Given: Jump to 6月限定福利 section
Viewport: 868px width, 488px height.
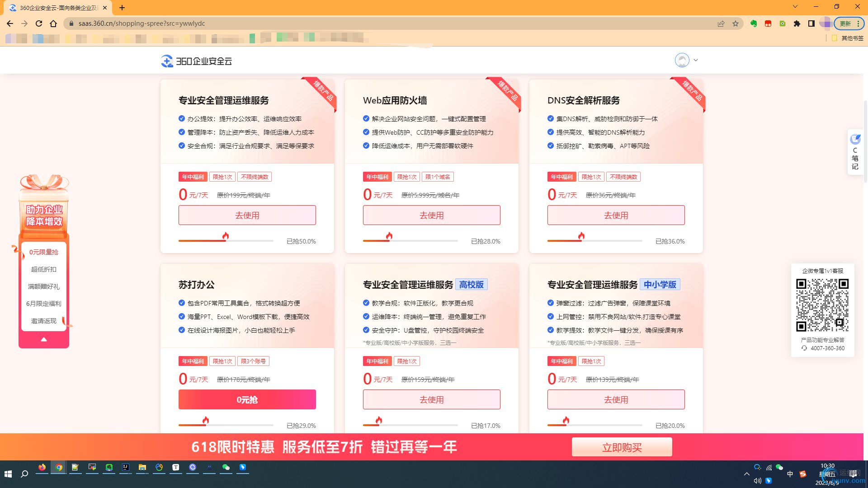Looking at the screenshot, I should coord(44,304).
